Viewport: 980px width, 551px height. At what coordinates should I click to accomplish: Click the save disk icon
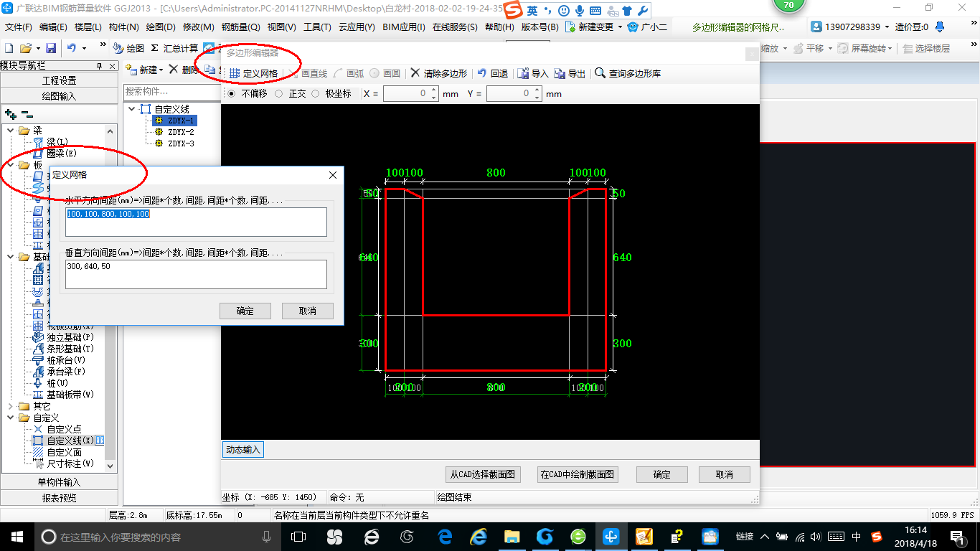(x=51, y=48)
